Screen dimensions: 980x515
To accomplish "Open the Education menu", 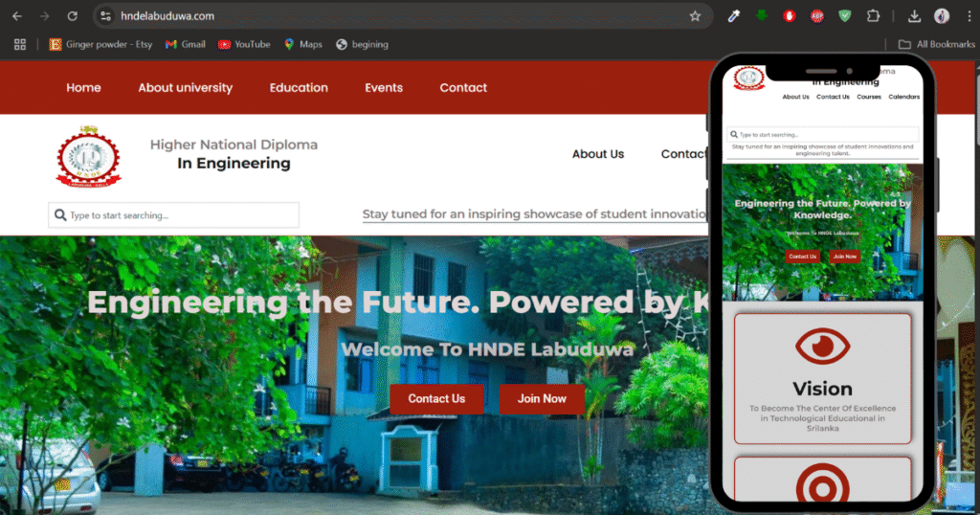I will click(x=299, y=87).
